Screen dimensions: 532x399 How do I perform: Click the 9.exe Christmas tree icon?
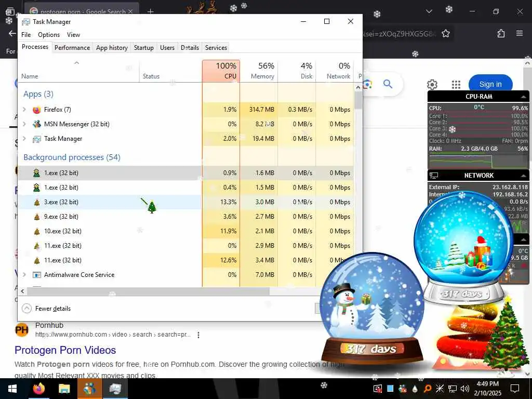(x=37, y=217)
